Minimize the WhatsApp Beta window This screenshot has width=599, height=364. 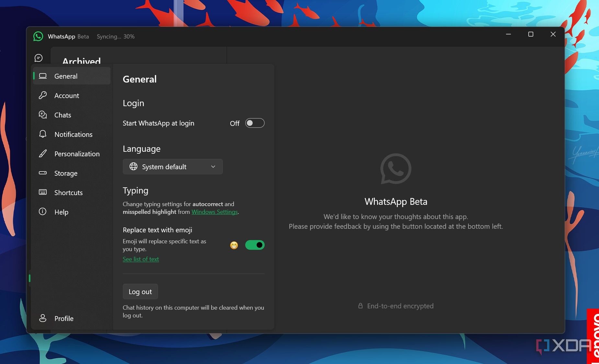[x=509, y=34]
